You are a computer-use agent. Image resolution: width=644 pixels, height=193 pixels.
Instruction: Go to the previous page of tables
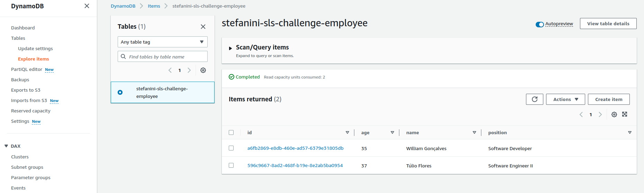click(x=170, y=70)
